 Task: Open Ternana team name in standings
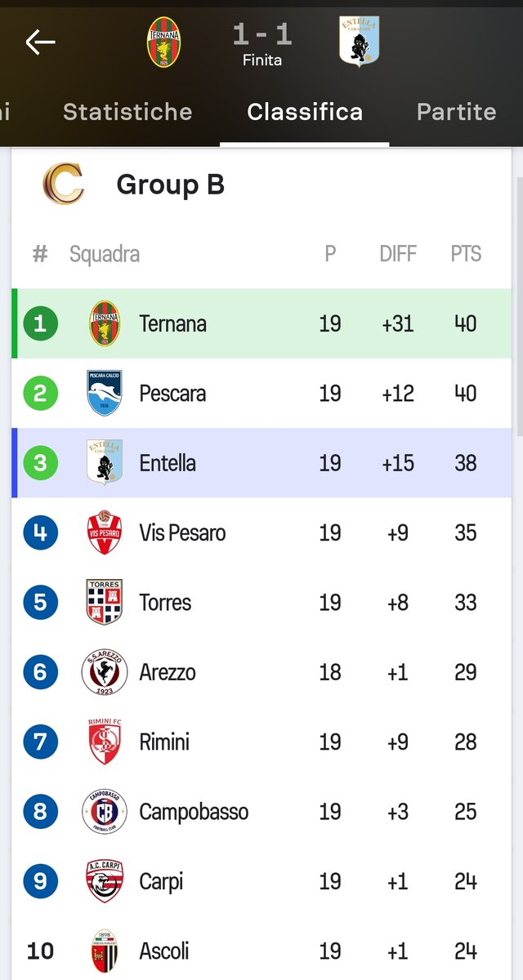[x=172, y=323]
